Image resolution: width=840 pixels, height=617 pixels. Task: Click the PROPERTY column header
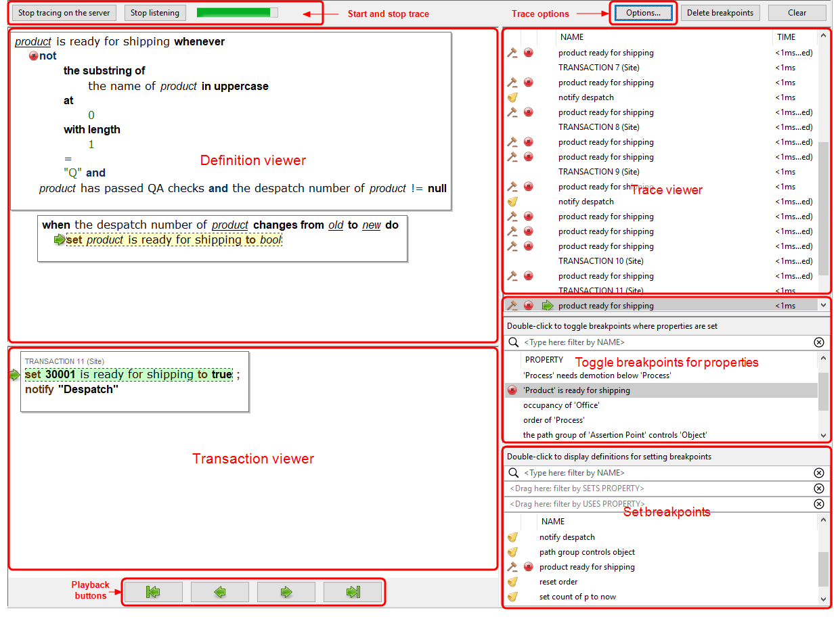[545, 360]
